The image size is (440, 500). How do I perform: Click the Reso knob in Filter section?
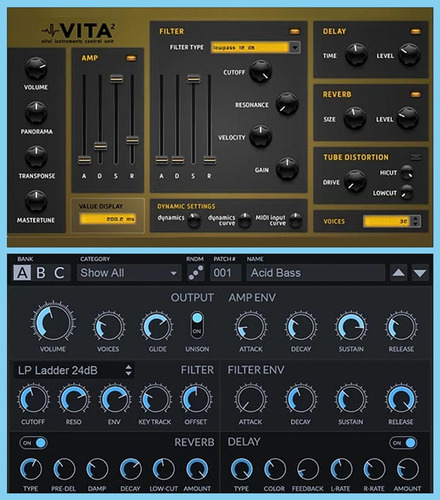(74, 399)
